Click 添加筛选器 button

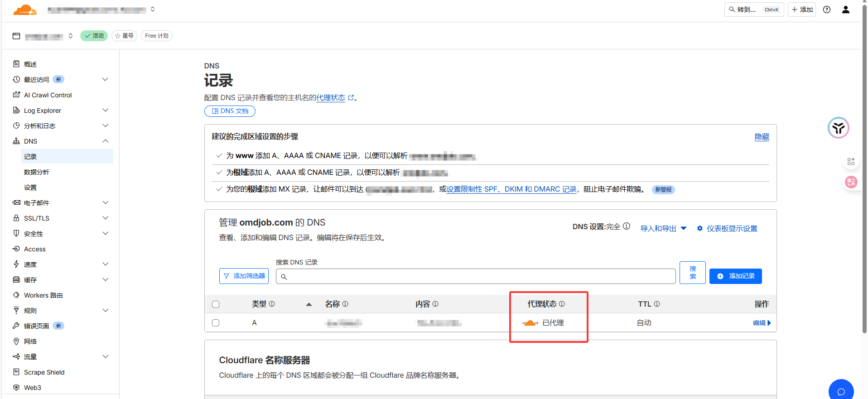(x=244, y=276)
